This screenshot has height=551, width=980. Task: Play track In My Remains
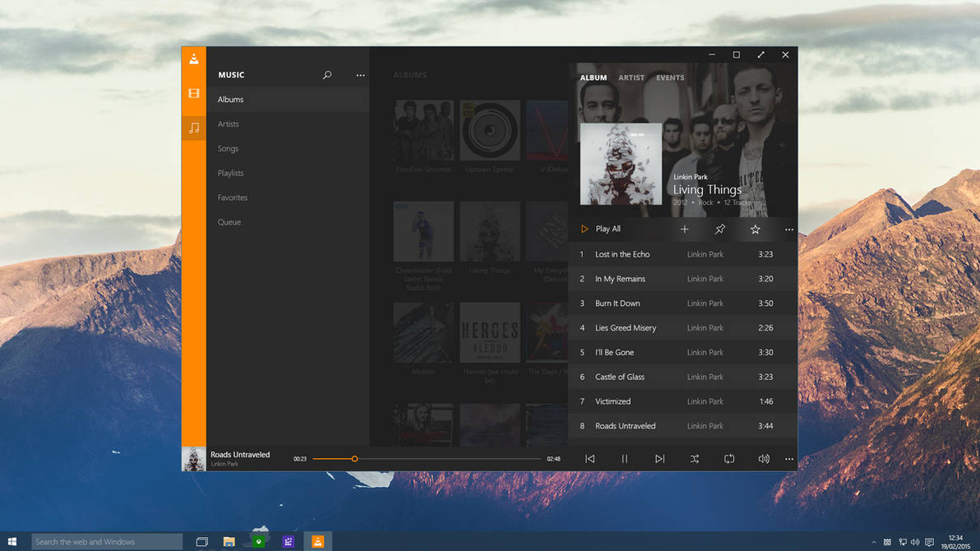tap(683, 278)
